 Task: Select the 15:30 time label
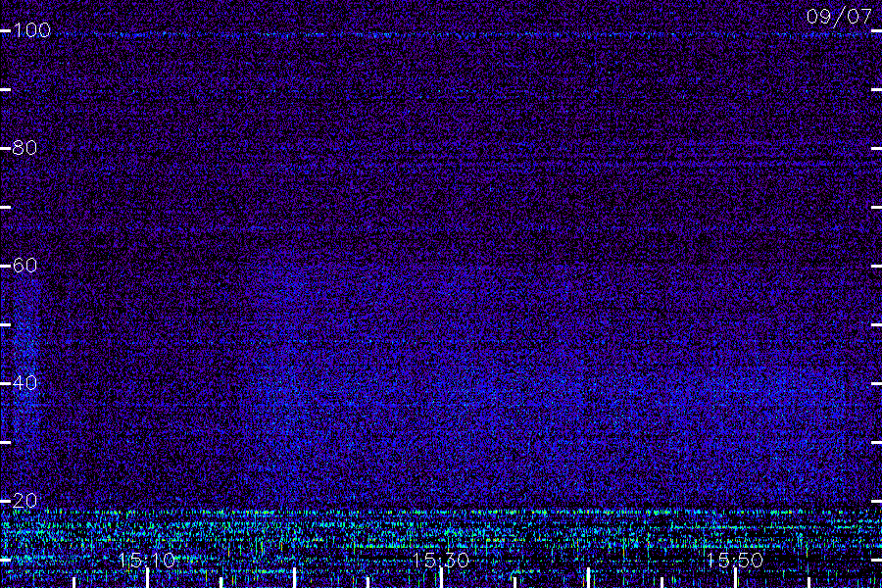[x=440, y=560]
